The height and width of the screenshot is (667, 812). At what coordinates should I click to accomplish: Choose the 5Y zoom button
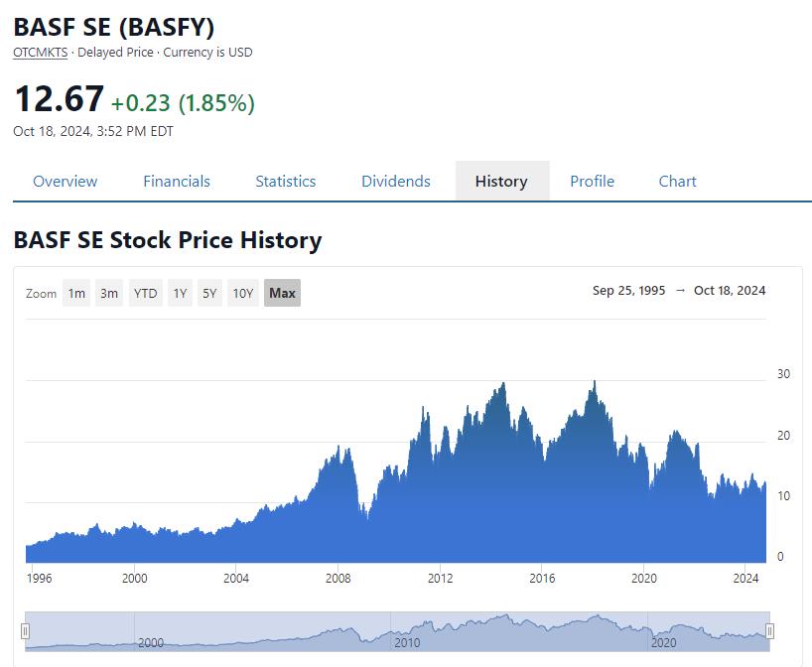tap(209, 293)
